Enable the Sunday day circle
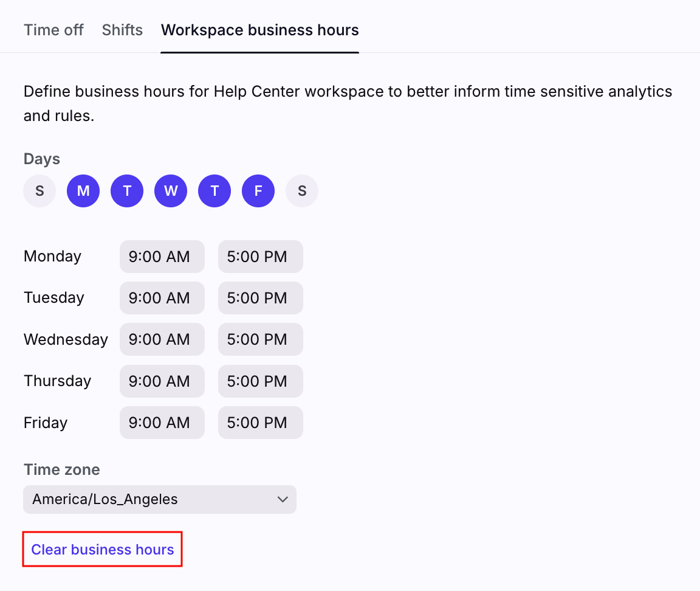 click(39, 191)
